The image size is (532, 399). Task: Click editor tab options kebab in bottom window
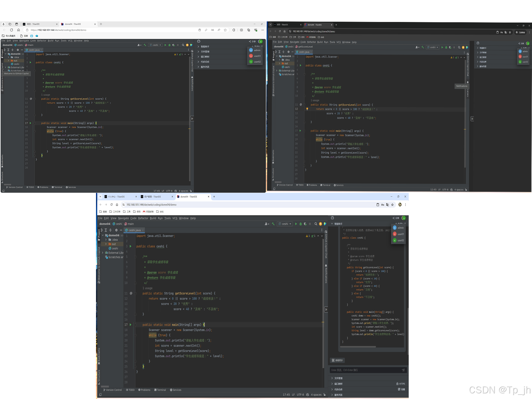(322, 230)
